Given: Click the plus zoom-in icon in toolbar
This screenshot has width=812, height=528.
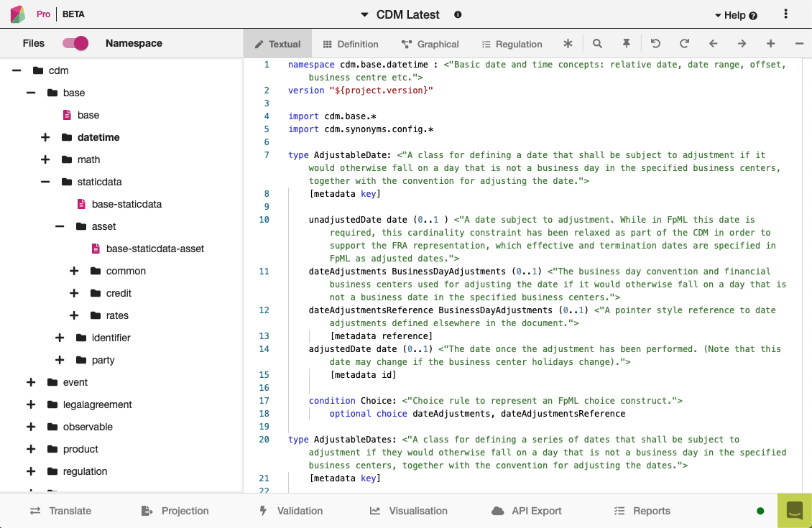Looking at the screenshot, I should coord(770,44).
